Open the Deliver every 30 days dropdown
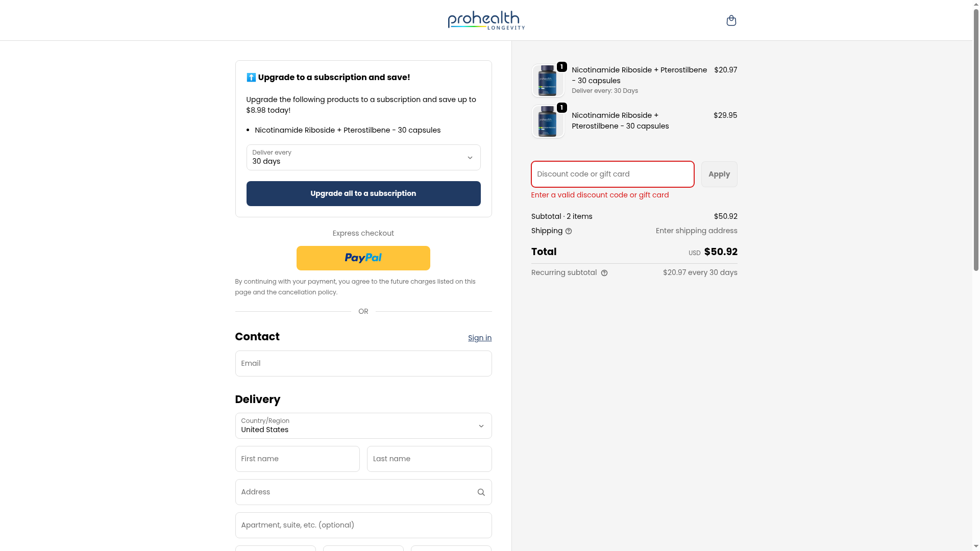 [x=363, y=157]
